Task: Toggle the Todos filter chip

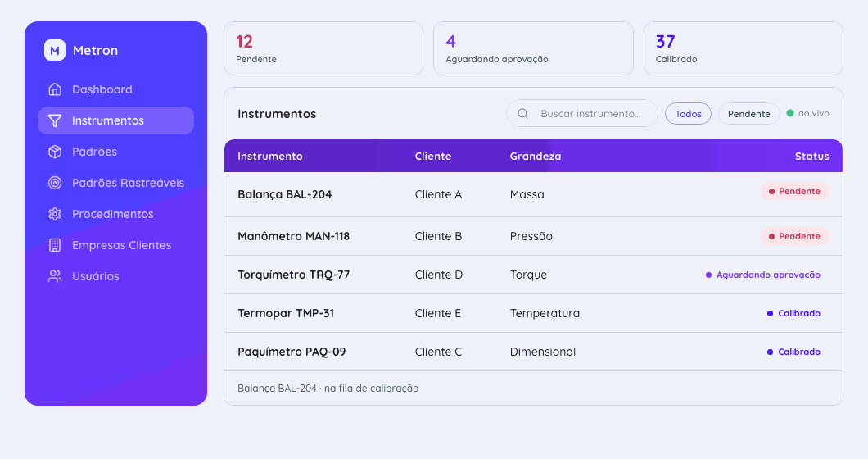Action: tap(688, 114)
